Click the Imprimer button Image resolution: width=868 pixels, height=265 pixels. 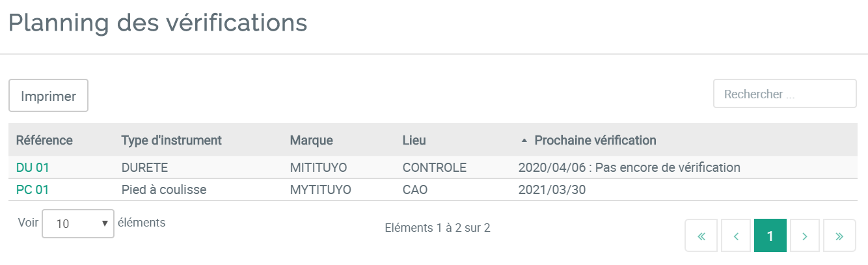[x=48, y=96]
